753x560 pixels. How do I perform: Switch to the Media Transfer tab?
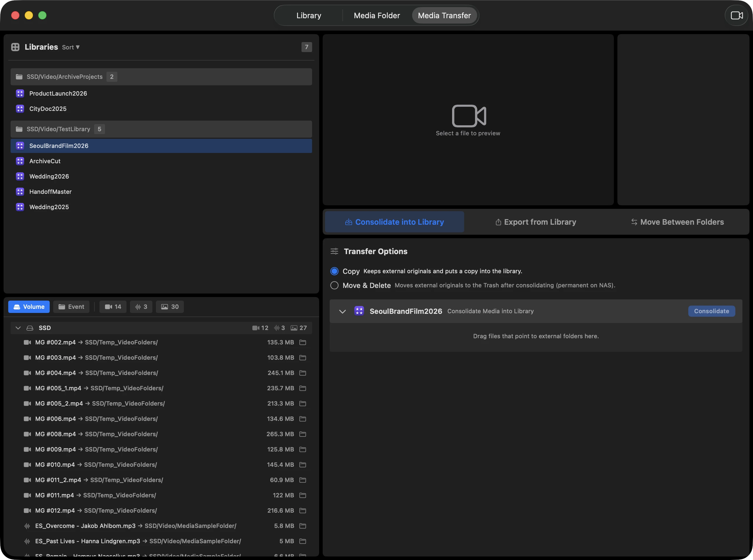(x=444, y=16)
